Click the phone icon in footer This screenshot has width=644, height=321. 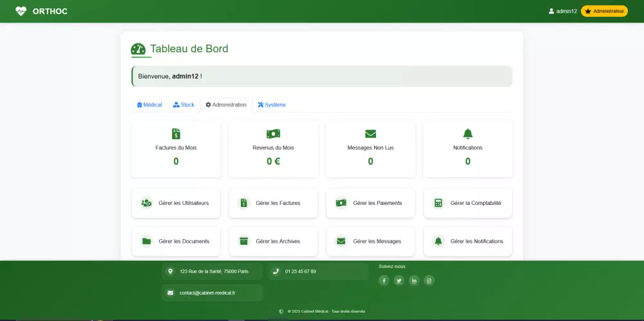pyautogui.click(x=276, y=271)
